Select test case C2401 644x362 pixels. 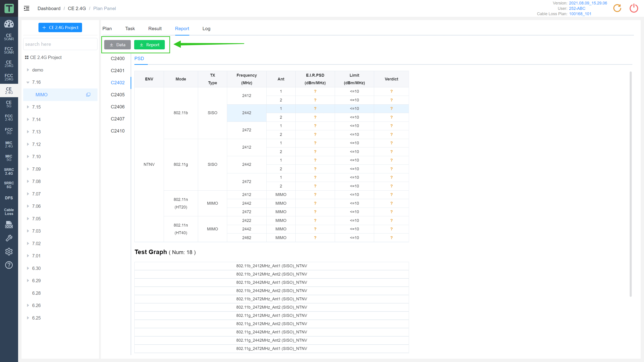117,70
